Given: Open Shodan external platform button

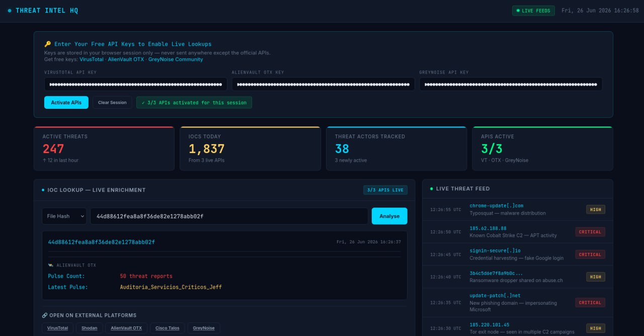Looking at the screenshot, I should [x=89, y=328].
